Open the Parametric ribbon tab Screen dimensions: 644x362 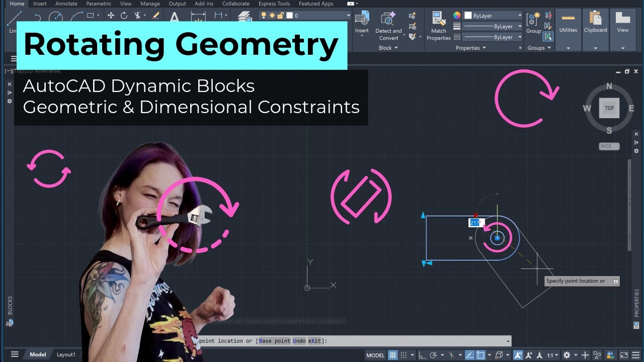99,4
